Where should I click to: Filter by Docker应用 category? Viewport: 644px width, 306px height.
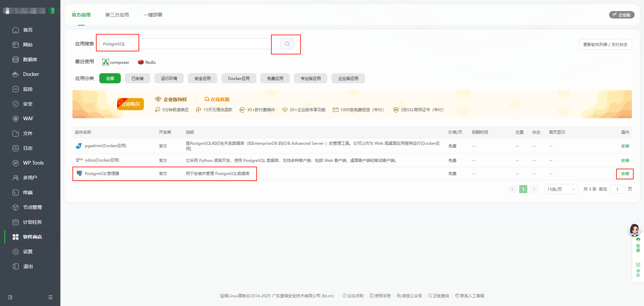click(239, 78)
